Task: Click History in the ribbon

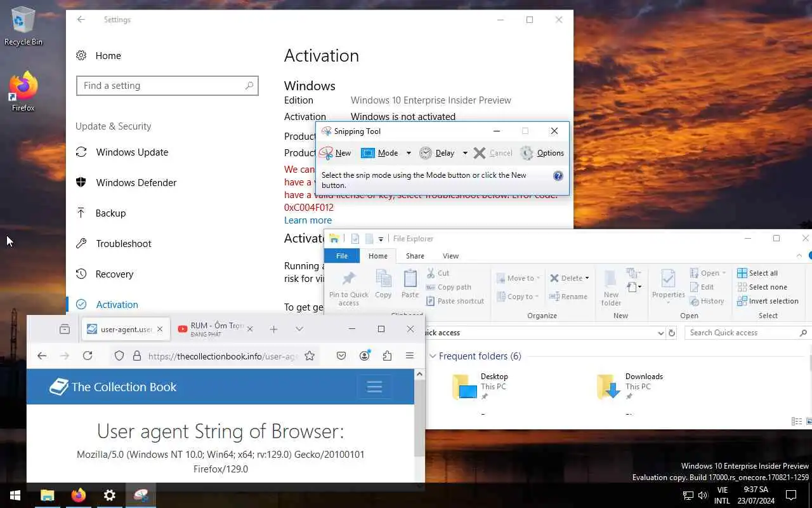Action: pos(707,301)
